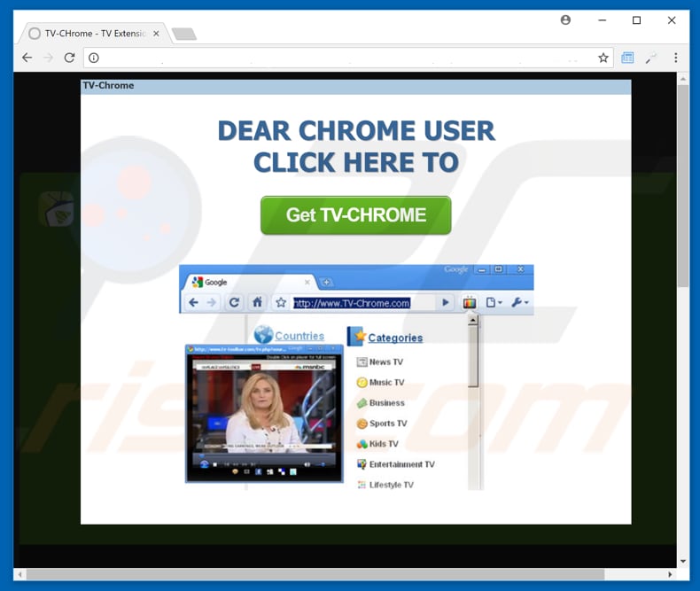
Task: Click the msnbc video thumbnail
Action: (264, 414)
